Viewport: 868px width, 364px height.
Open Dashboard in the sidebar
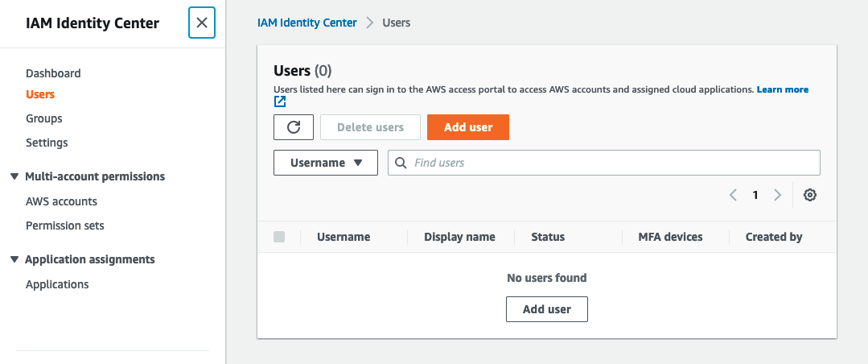(53, 73)
